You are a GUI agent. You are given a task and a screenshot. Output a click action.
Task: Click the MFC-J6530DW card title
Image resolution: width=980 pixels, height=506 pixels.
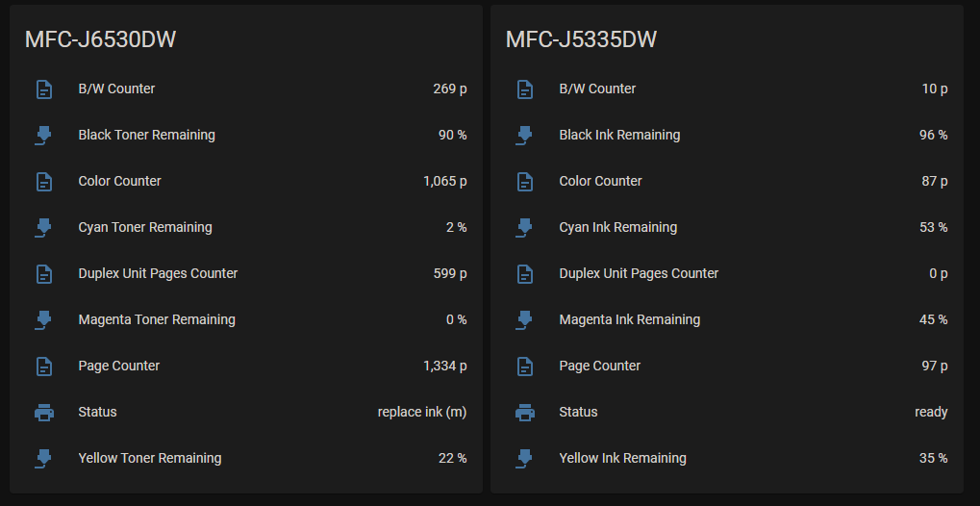point(101,39)
